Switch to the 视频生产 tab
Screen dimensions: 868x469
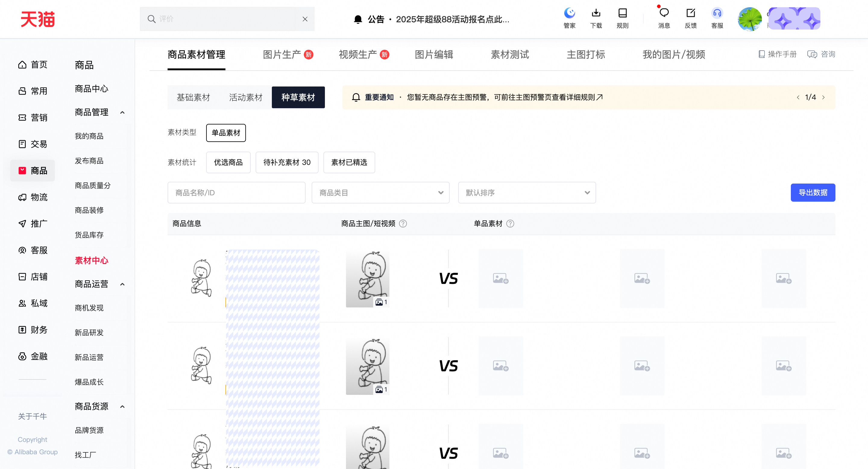(x=364, y=55)
